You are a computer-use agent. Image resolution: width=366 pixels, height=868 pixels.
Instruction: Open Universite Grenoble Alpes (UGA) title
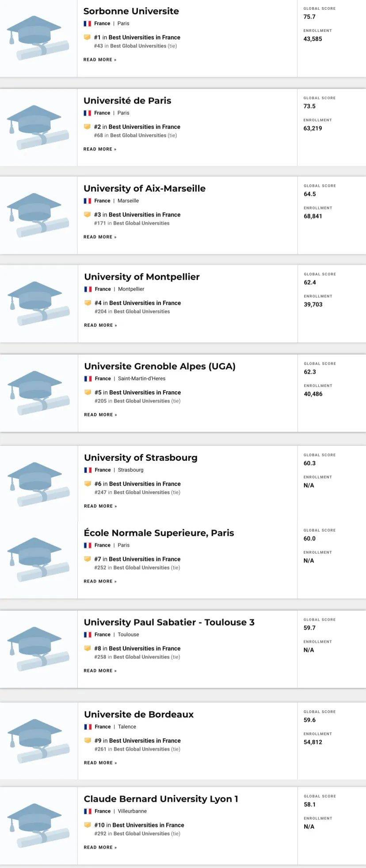tap(160, 366)
